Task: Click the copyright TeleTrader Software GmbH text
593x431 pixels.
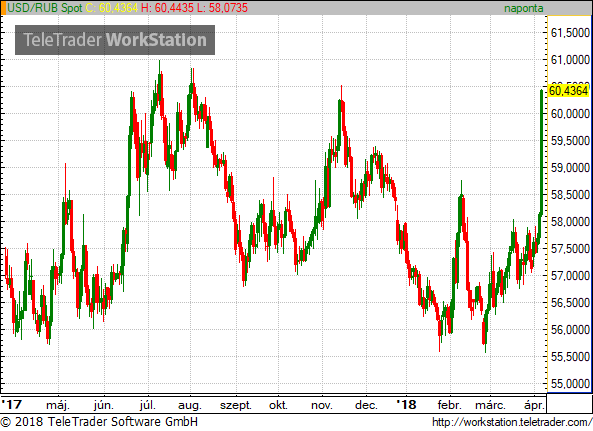Action: [99, 422]
